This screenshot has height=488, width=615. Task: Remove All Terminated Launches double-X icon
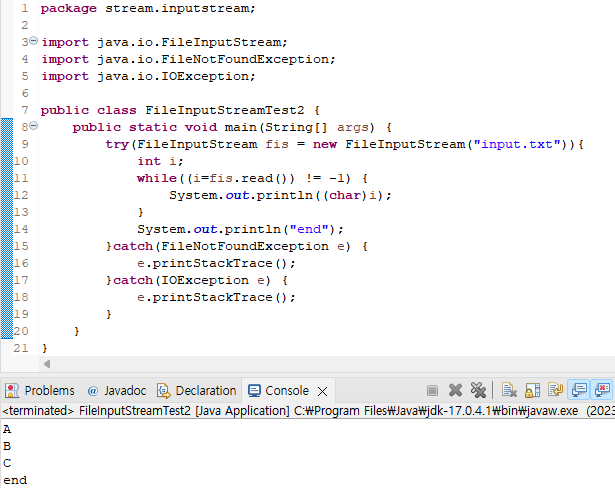(x=478, y=390)
